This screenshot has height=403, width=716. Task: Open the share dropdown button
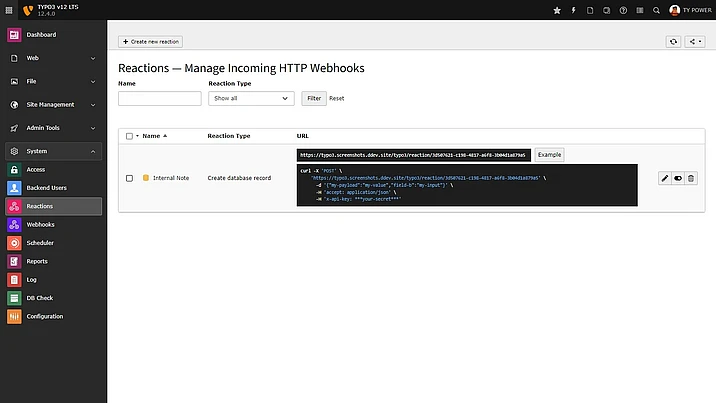click(697, 42)
